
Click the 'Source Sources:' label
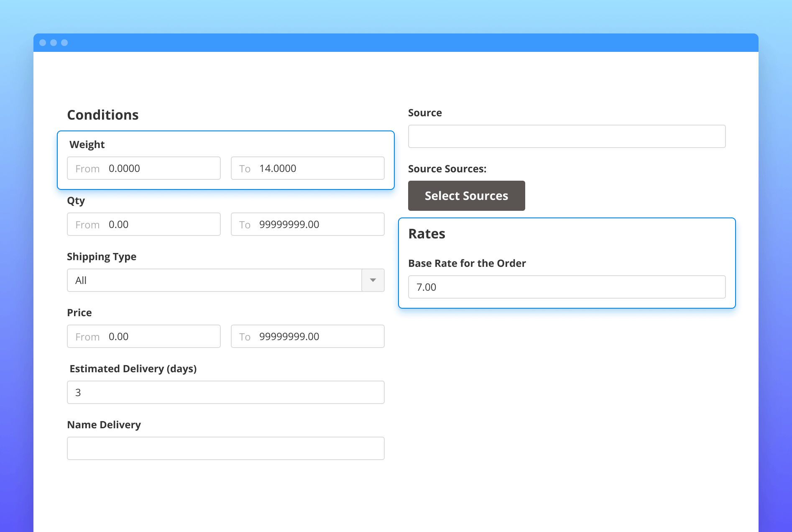click(x=447, y=169)
